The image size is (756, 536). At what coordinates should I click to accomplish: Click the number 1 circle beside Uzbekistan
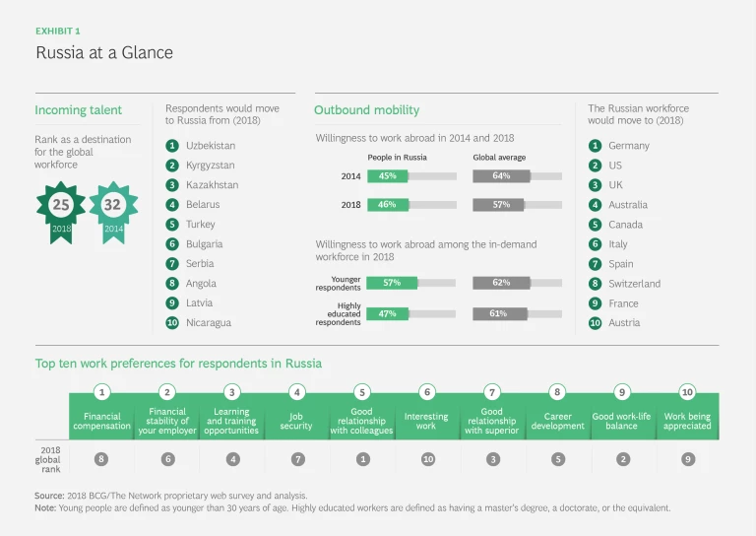172,146
